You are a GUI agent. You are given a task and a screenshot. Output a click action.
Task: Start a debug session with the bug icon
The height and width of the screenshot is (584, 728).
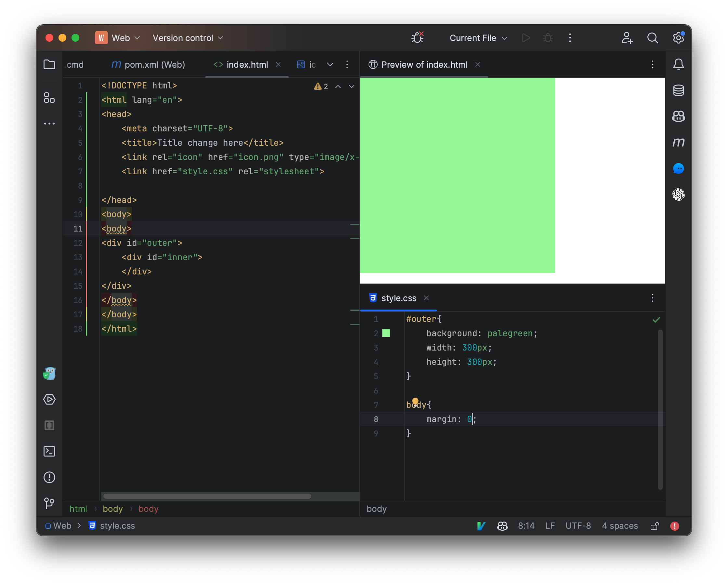[547, 38]
